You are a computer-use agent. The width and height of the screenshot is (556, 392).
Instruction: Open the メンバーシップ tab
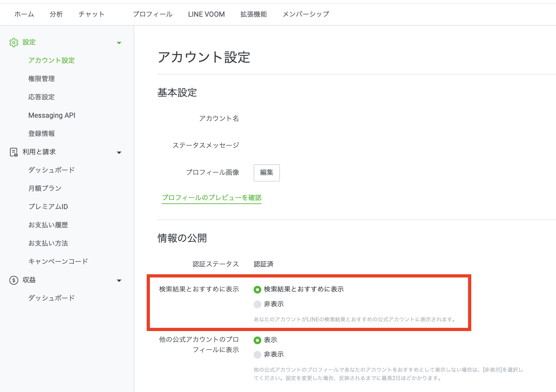click(x=305, y=14)
